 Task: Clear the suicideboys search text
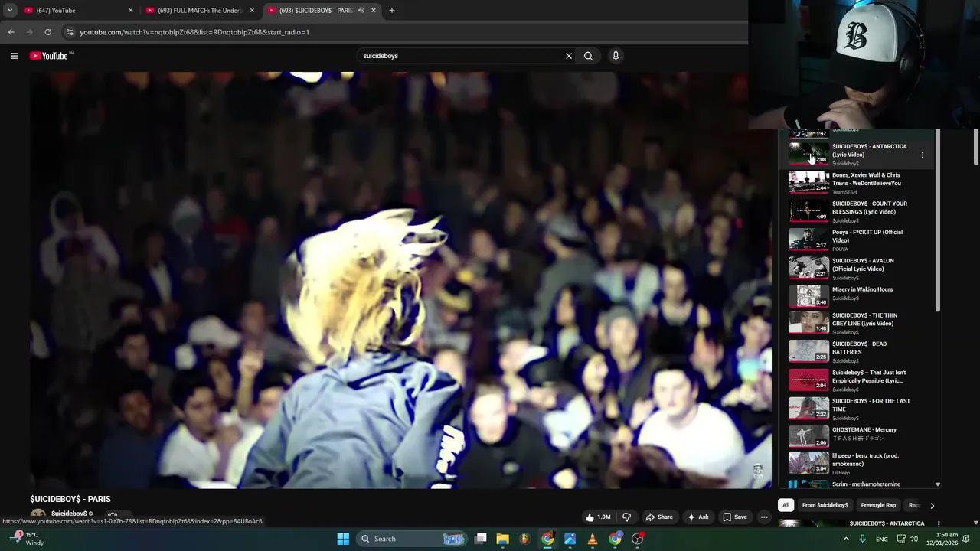click(568, 56)
